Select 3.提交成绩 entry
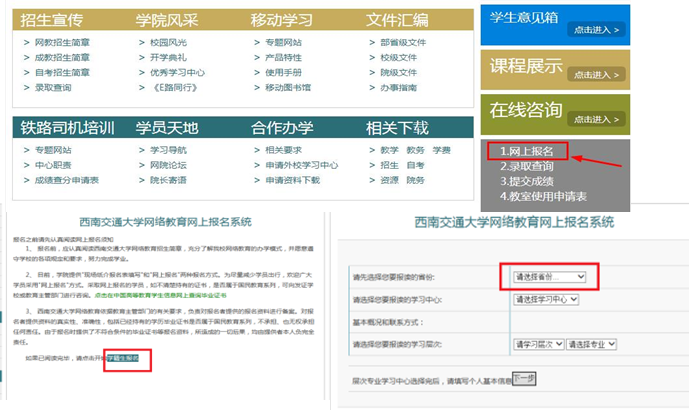Screen dimensions: 690x412 pyautogui.click(x=527, y=181)
